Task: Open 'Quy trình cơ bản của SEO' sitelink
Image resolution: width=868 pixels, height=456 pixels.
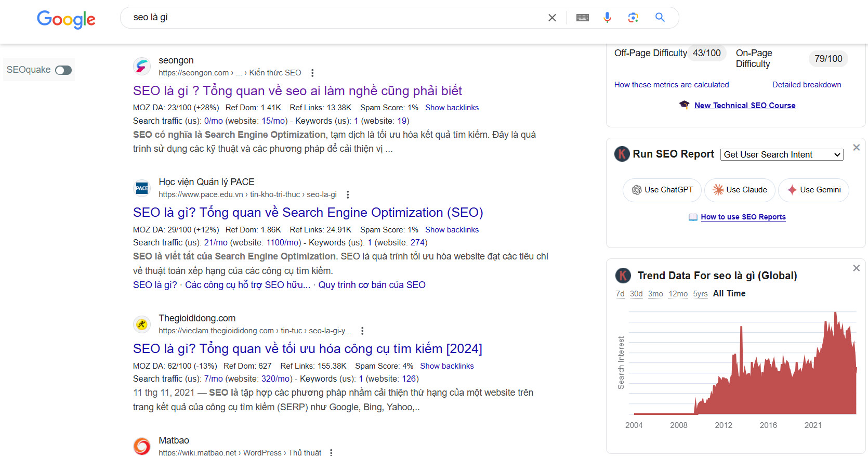Action: [x=372, y=285]
